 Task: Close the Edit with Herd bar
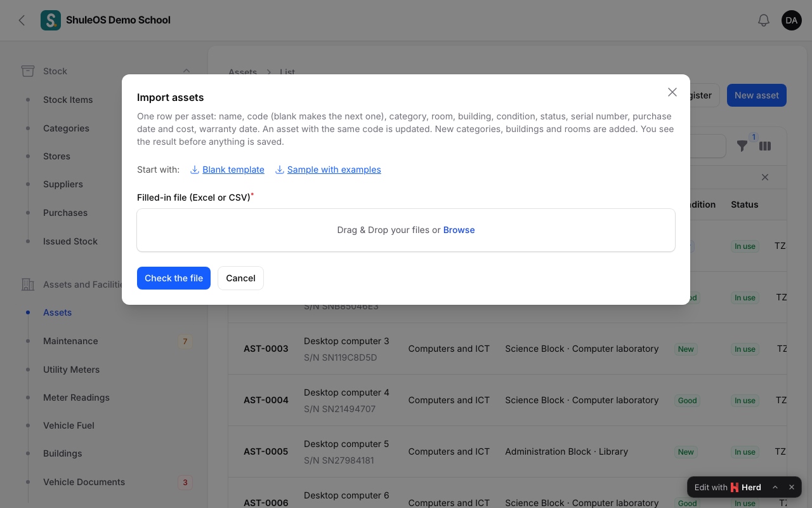coord(792,487)
